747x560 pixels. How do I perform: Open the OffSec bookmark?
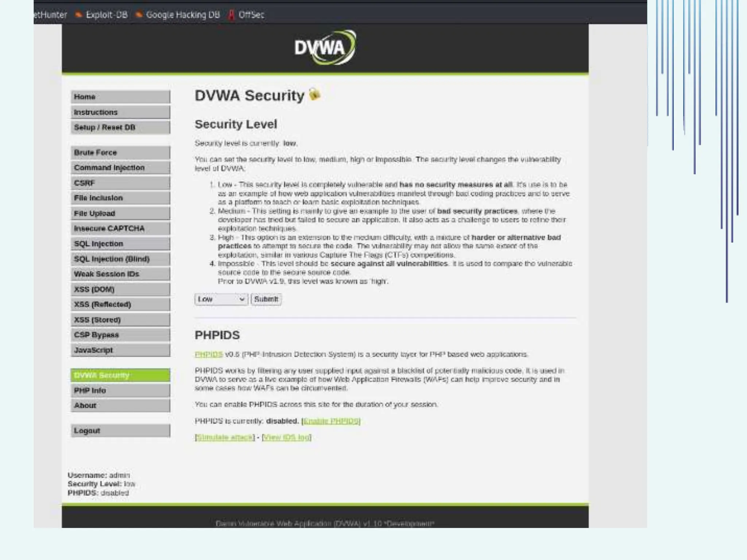251,15
